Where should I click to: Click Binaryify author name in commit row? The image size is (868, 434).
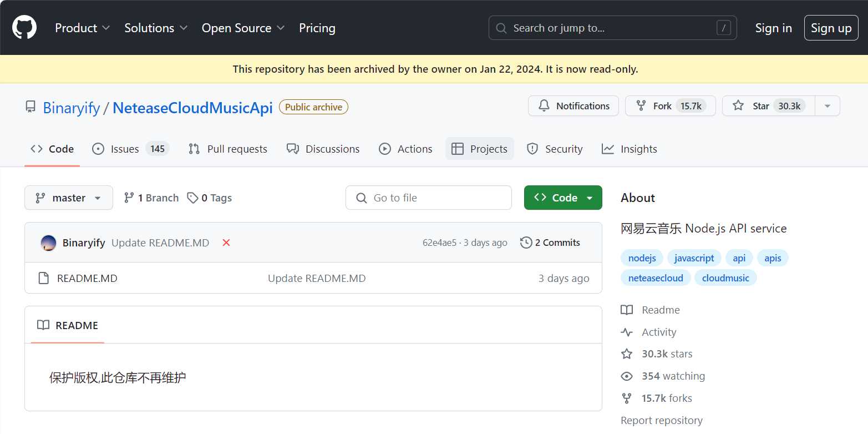click(x=84, y=243)
